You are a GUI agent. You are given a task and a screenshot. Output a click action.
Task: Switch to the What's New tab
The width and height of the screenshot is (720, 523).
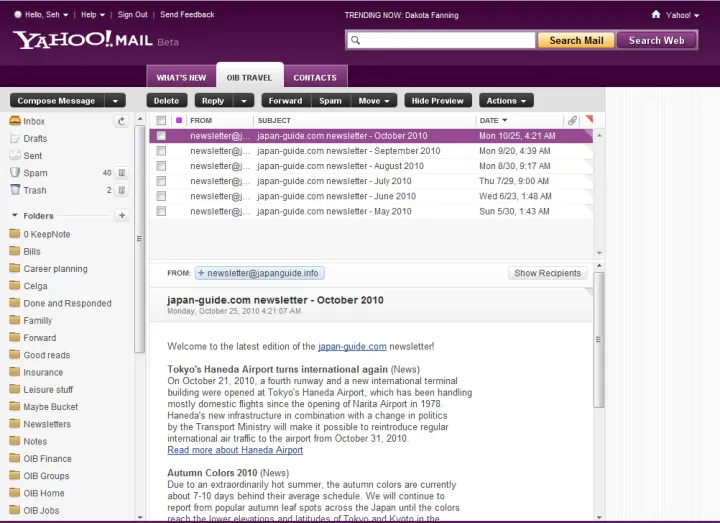pyautogui.click(x=181, y=77)
